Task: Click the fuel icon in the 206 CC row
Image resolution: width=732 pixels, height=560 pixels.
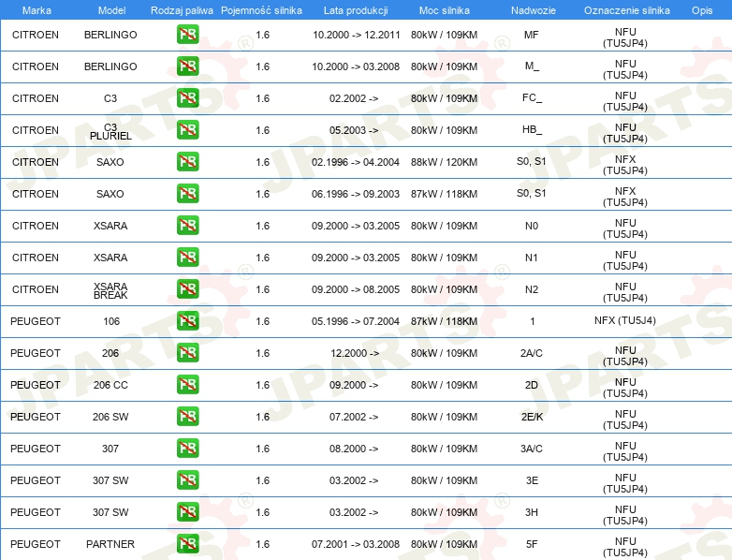Action: coord(187,384)
